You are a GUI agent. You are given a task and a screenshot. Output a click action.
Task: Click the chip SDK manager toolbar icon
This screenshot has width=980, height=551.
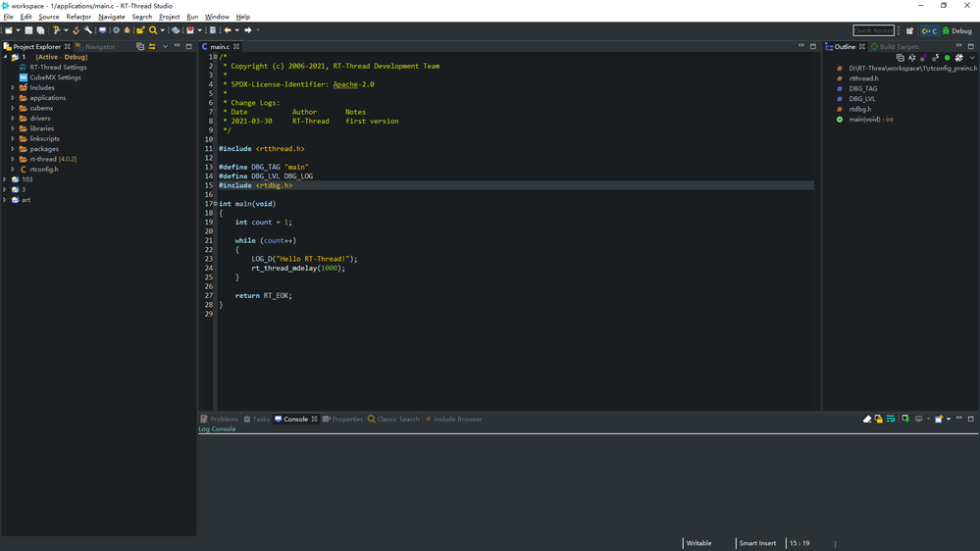click(117, 30)
